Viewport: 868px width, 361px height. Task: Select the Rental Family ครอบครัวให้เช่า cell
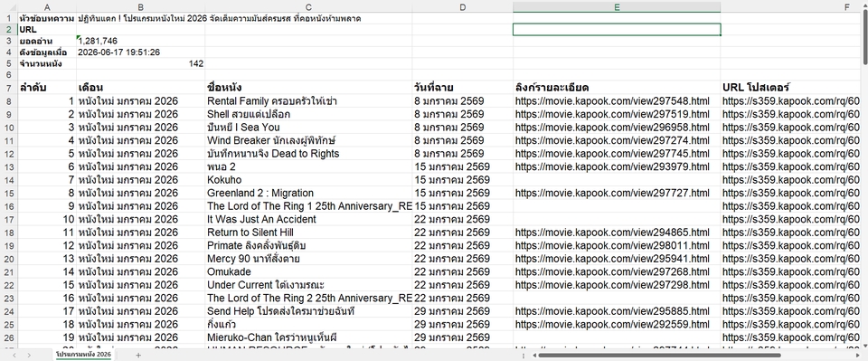308,100
